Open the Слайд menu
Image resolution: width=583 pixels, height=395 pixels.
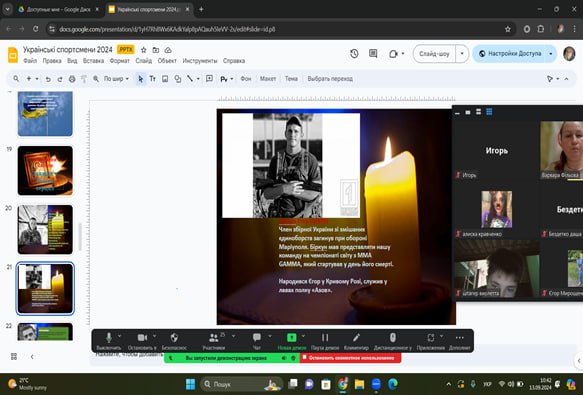(x=144, y=61)
